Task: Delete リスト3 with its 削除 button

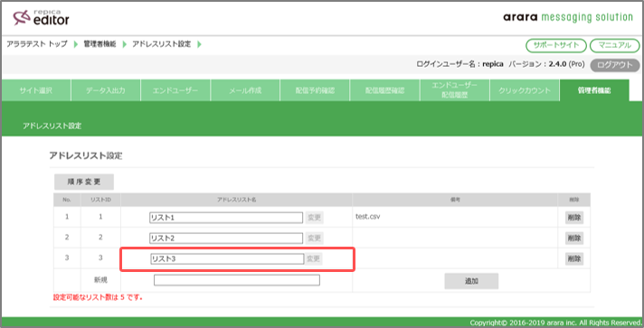Action: click(x=574, y=259)
